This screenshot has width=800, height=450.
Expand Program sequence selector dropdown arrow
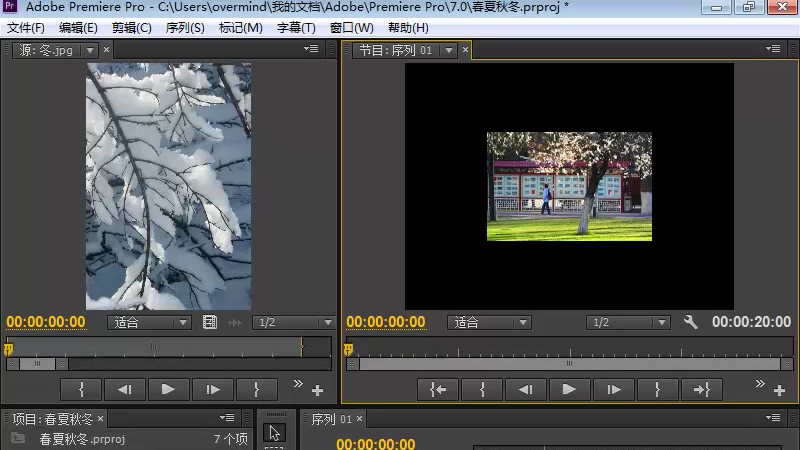tap(449, 51)
